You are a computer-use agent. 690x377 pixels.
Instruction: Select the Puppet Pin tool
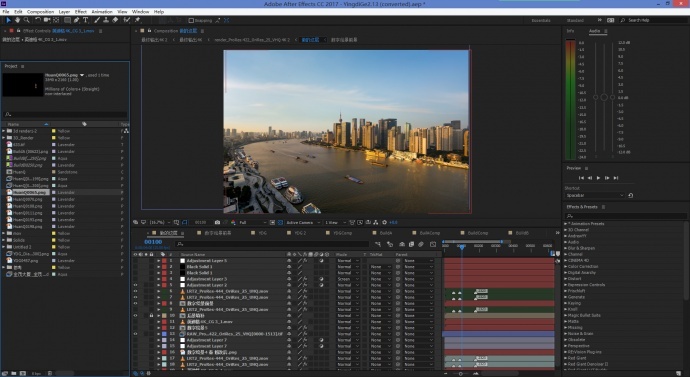coord(137,20)
